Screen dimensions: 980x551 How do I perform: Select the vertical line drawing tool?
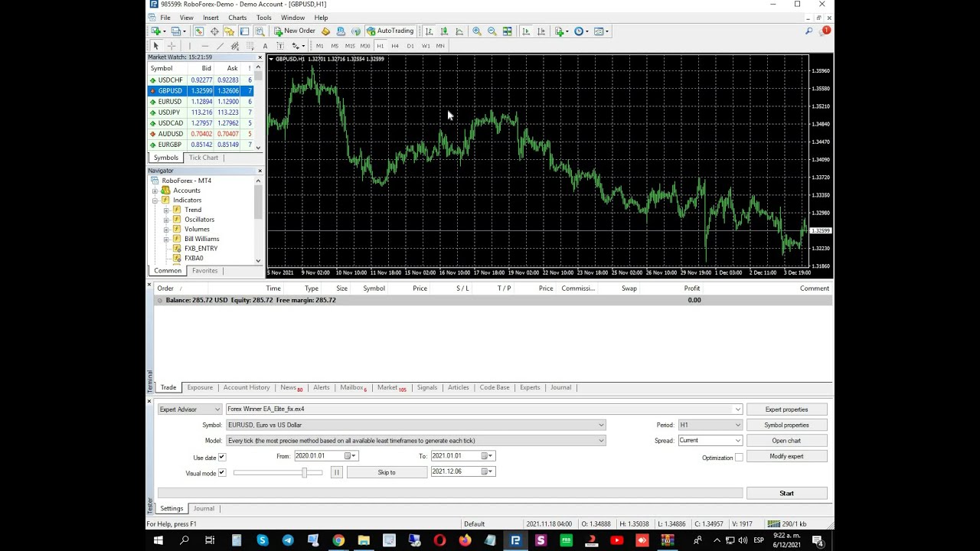click(190, 46)
